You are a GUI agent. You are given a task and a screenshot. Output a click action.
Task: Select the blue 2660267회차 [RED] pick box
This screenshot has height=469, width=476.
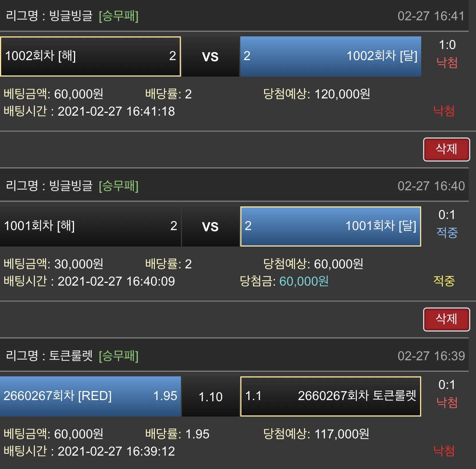(x=90, y=396)
